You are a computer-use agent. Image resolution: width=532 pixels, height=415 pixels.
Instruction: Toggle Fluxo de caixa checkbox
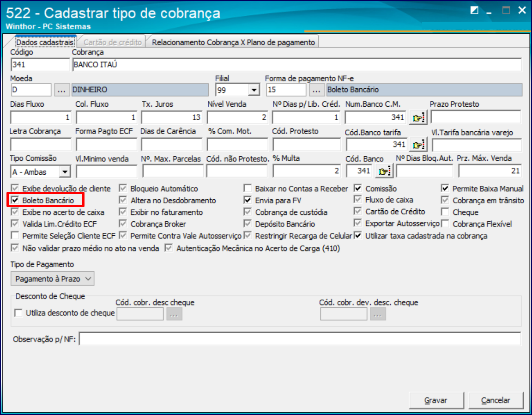coord(358,200)
